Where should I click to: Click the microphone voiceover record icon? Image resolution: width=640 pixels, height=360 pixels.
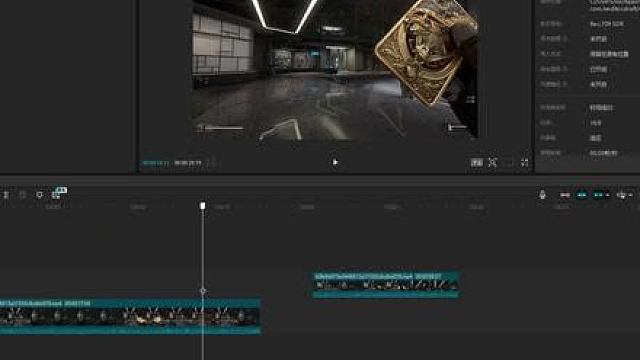click(542, 195)
